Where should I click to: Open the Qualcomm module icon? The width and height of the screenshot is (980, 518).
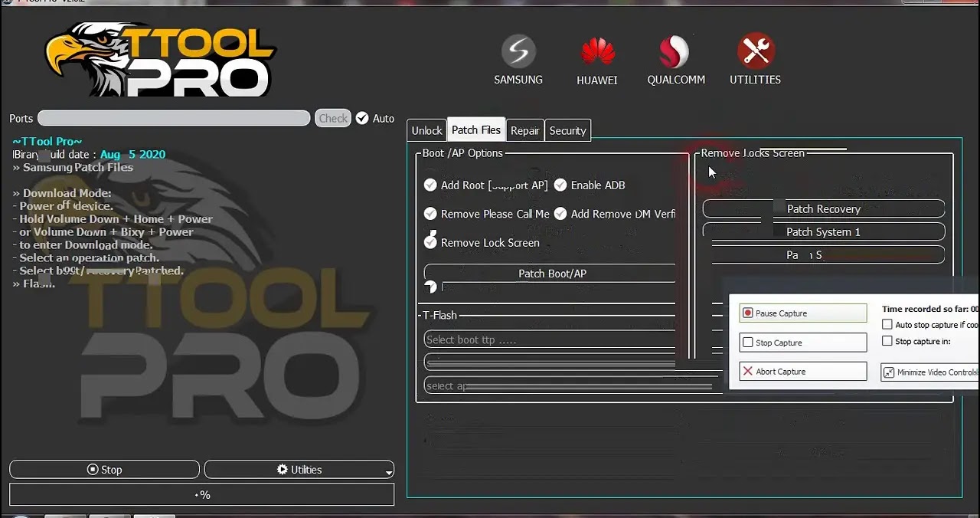click(x=675, y=52)
